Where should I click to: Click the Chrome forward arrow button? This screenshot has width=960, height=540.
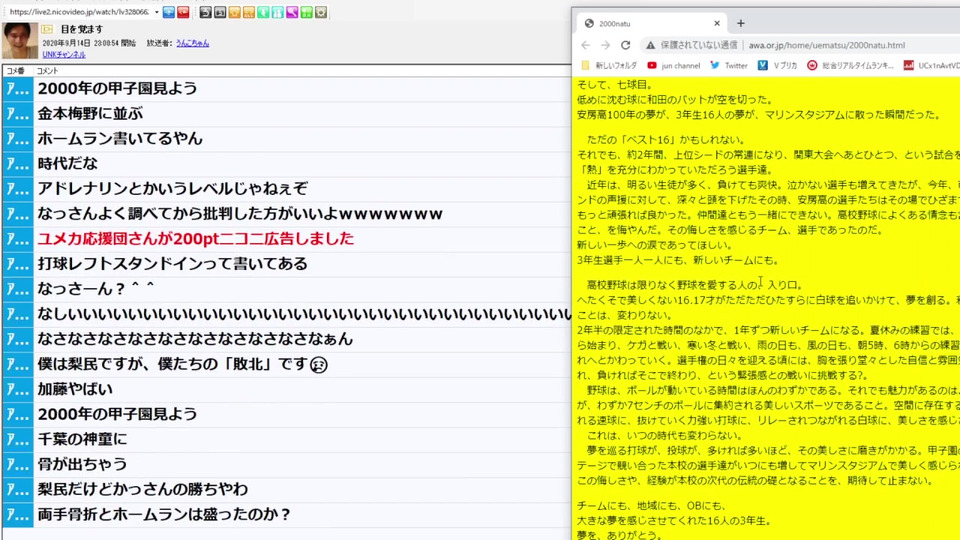[606, 45]
